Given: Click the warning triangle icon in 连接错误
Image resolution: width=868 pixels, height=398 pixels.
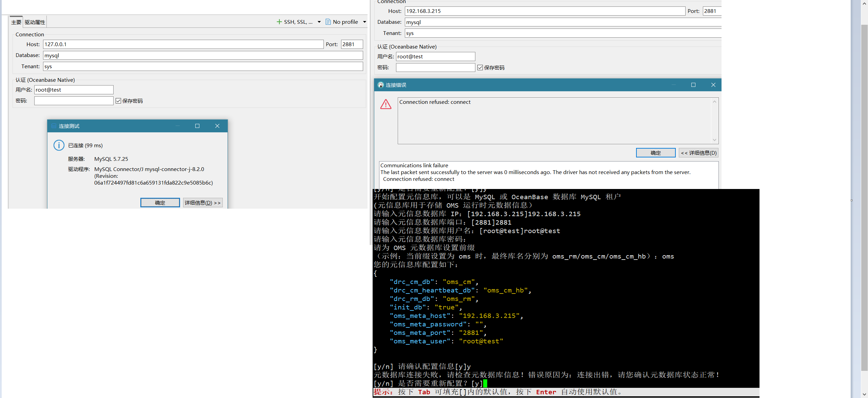Looking at the screenshot, I should coord(386,104).
